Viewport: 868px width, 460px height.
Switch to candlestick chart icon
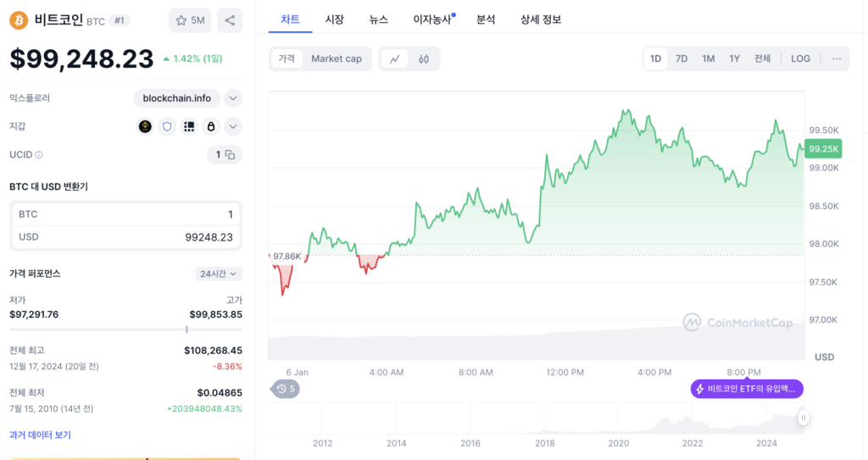tap(424, 58)
